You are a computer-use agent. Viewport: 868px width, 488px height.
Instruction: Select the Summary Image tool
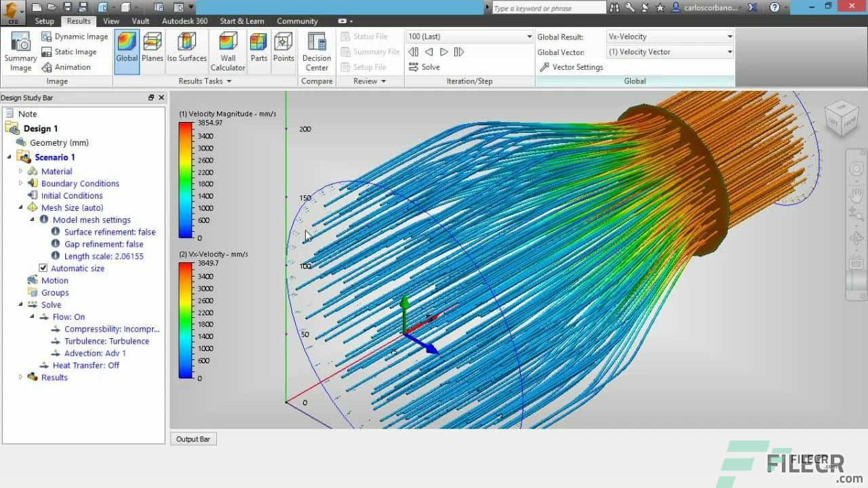(20, 51)
